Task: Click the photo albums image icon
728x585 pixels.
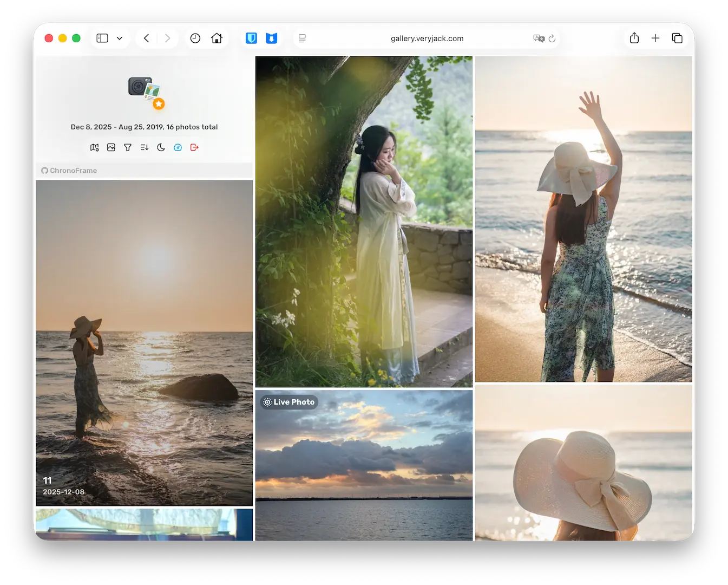Action: coord(111,147)
